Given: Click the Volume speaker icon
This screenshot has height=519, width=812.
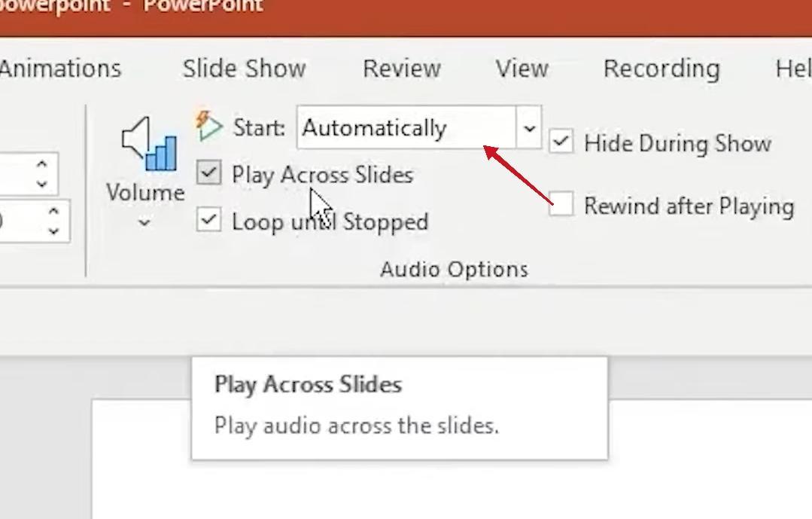Looking at the screenshot, I should coord(148,143).
